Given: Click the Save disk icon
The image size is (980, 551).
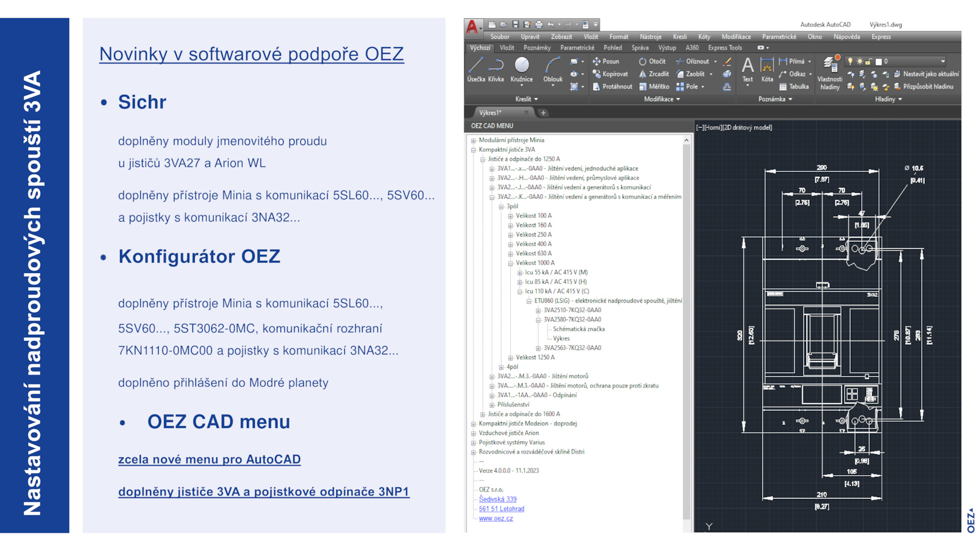Looking at the screenshot, I should pos(515,24).
